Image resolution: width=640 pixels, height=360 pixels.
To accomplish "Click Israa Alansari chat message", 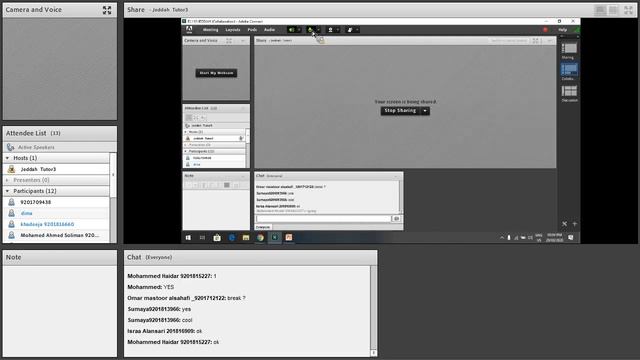I will (164, 331).
